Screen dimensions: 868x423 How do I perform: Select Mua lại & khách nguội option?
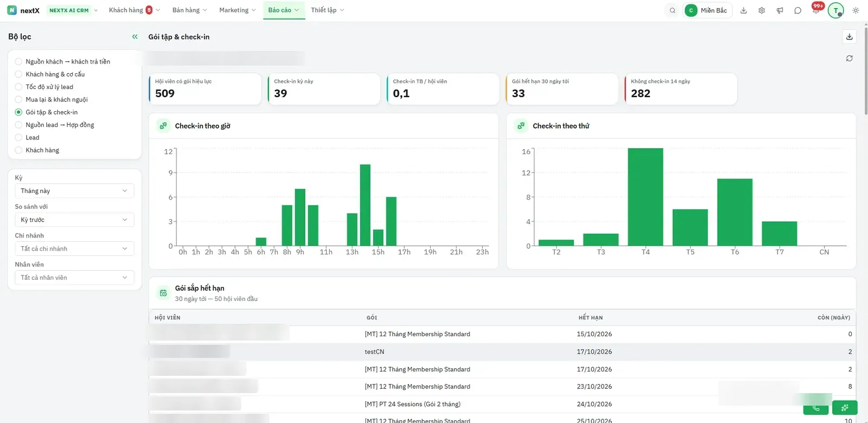point(52,100)
